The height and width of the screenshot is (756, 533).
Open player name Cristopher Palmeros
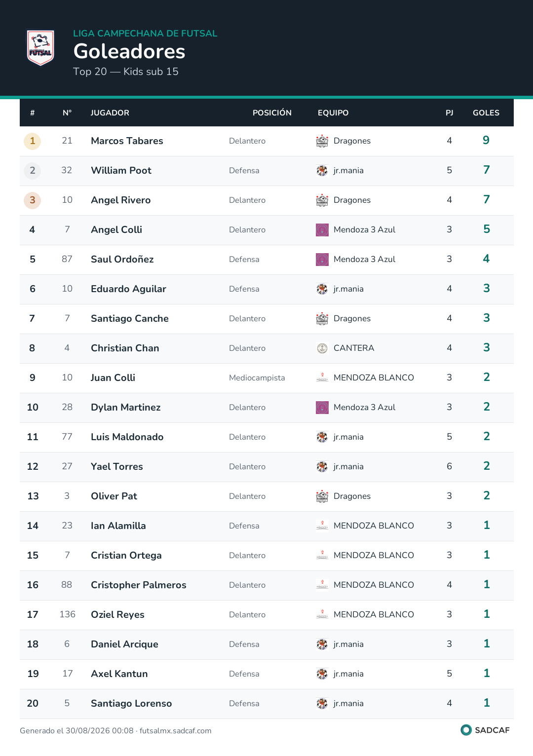pos(139,585)
